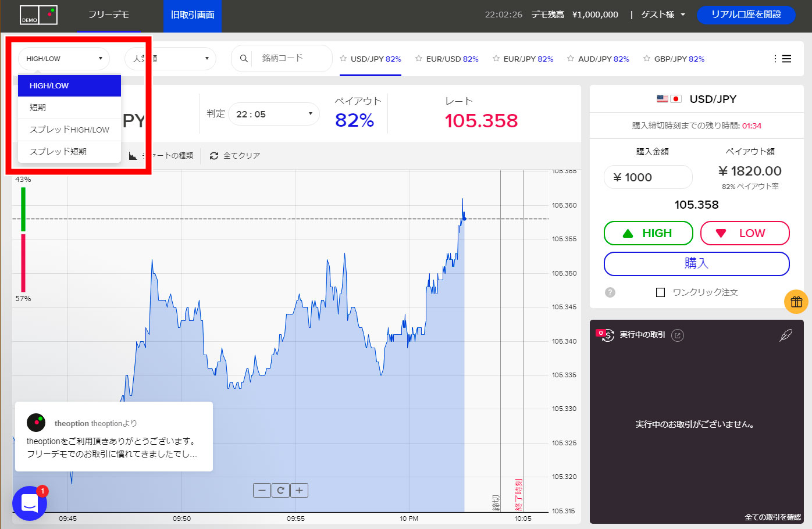Favorite USD/JPY with star icon
The width and height of the screenshot is (812, 529).
[x=343, y=59]
